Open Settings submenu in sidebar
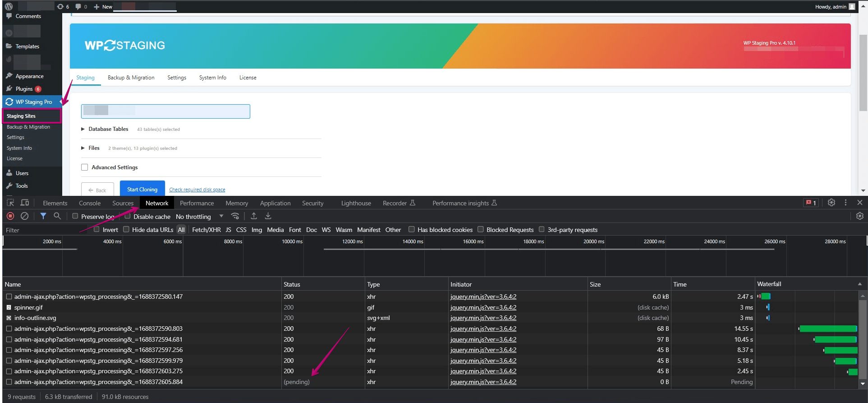This screenshot has width=868, height=403. 15,137
